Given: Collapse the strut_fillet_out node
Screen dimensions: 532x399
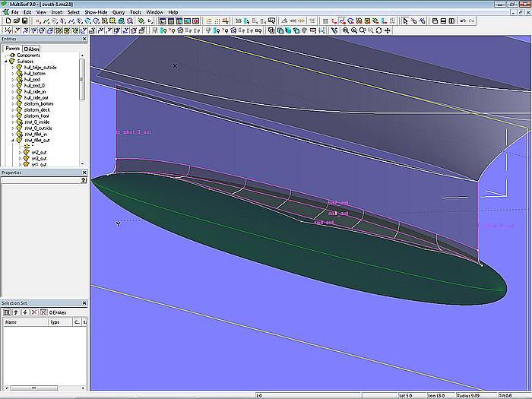Looking at the screenshot, I should [13, 141].
